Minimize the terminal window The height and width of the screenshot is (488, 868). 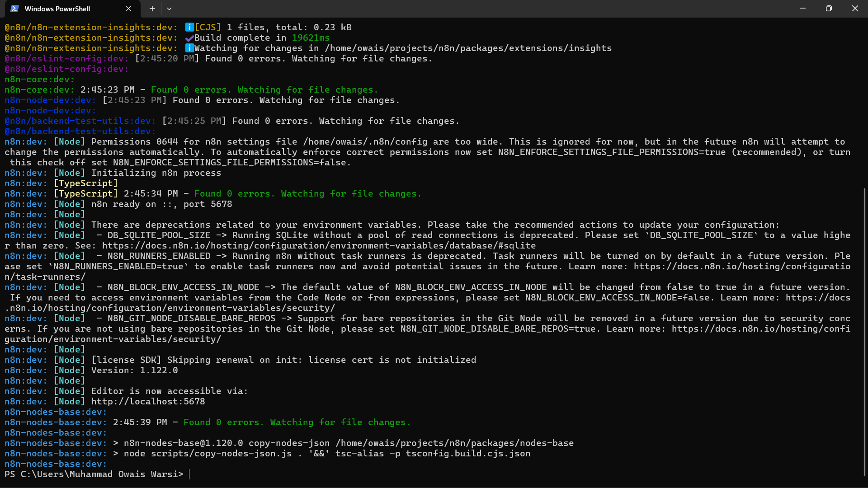click(802, 9)
